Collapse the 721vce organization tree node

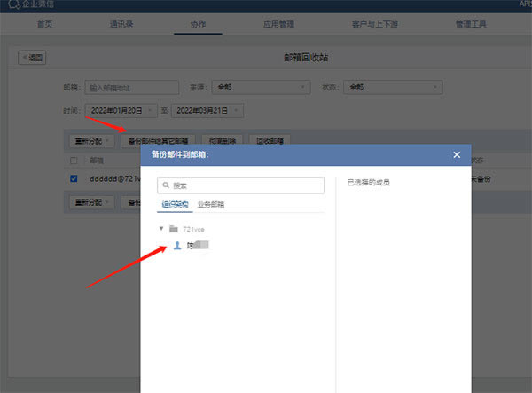[x=161, y=228]
